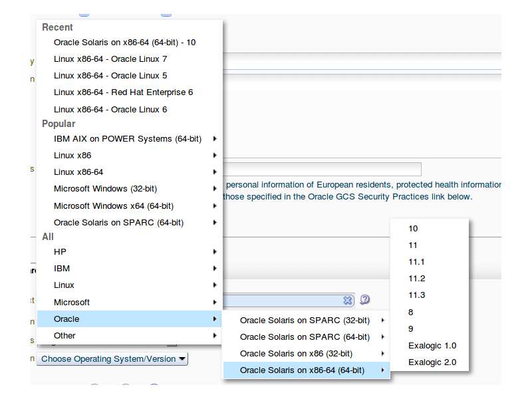532x399 pixels.
Task: Select version 11.1
Action: [430, 262]
